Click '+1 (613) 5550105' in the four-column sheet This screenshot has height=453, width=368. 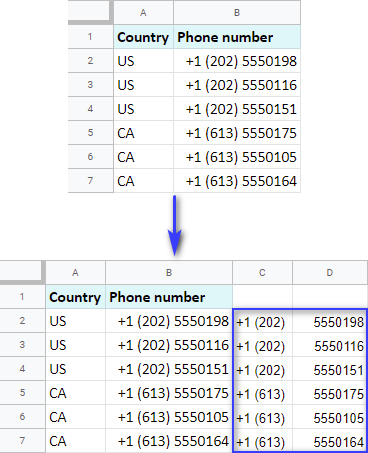click(169, 417)
